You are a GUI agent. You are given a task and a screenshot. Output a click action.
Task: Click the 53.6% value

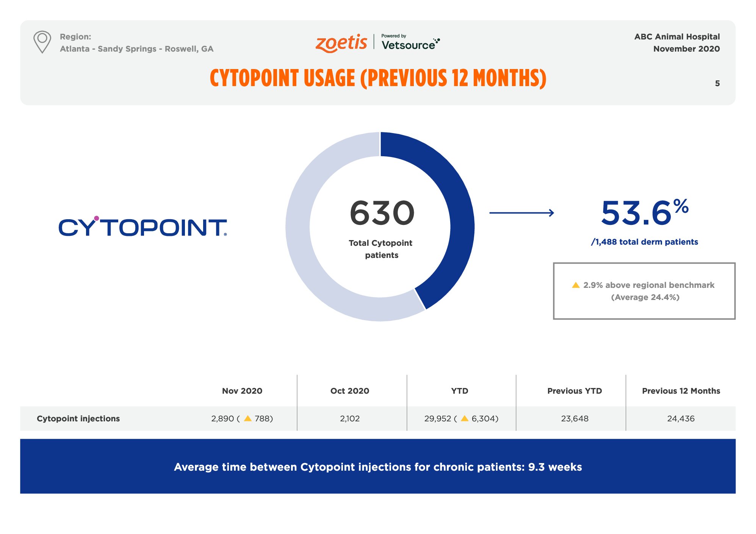645,212
